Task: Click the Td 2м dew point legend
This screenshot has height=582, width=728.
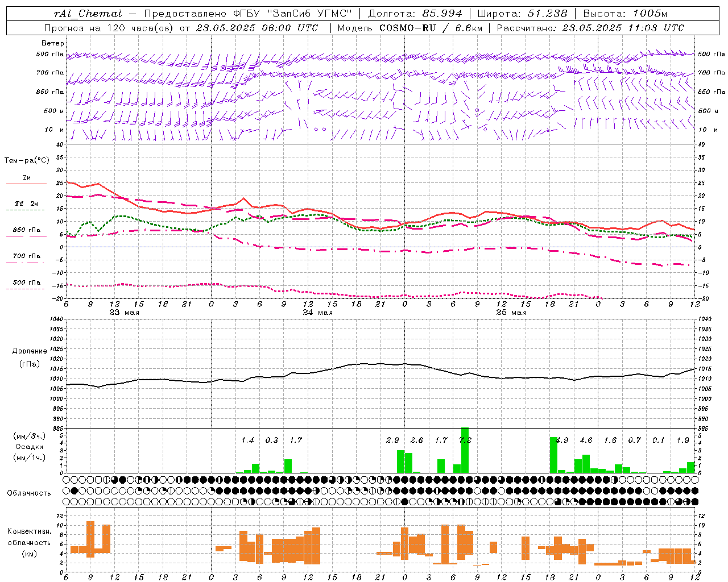Action: click(26, 203)
